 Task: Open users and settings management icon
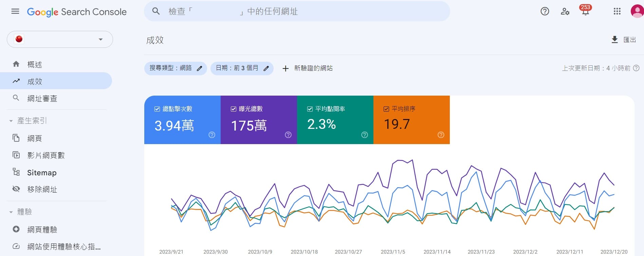coord(565,12)
